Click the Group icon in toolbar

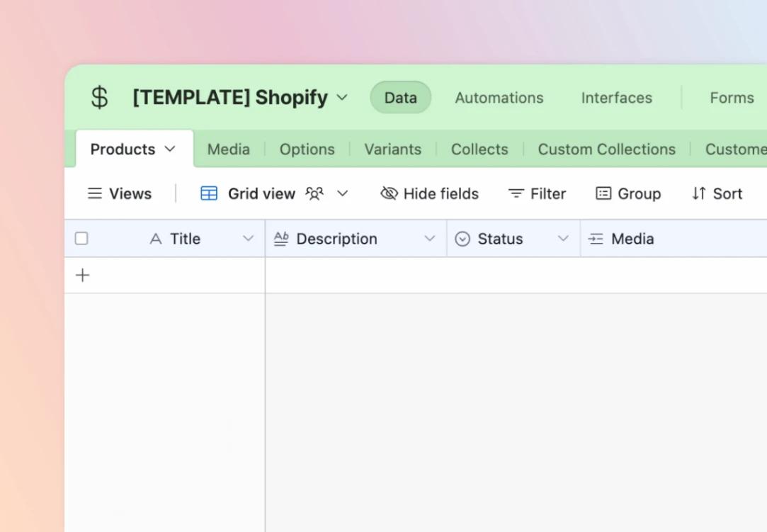[x=603, y=193]
